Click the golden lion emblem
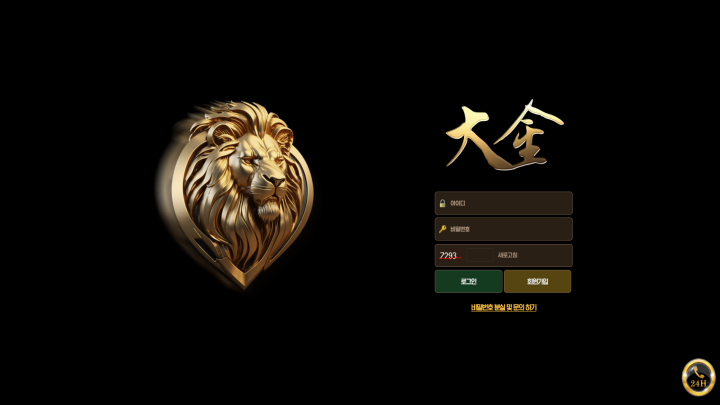The image size is (720, 405). (x=236, y=194)
